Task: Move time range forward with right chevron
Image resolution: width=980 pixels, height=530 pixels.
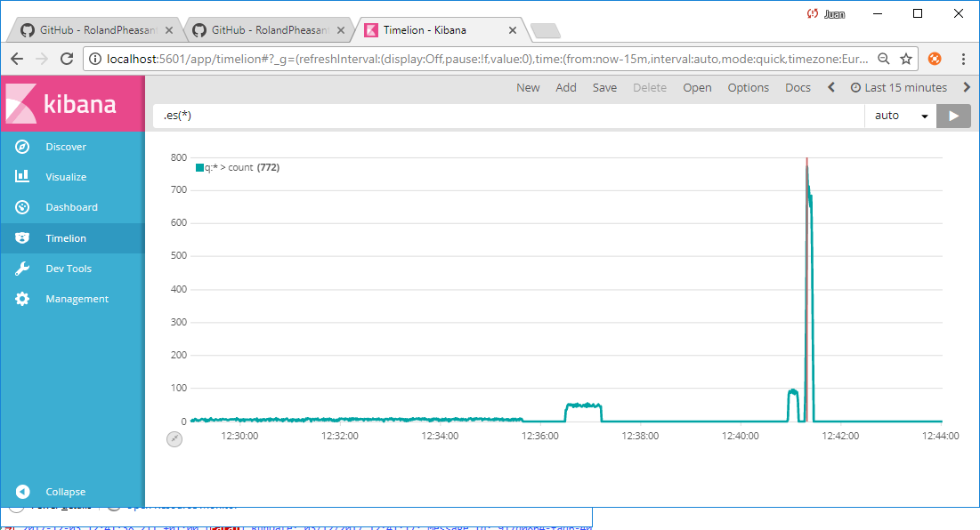Action: click(x=967, y=87)
